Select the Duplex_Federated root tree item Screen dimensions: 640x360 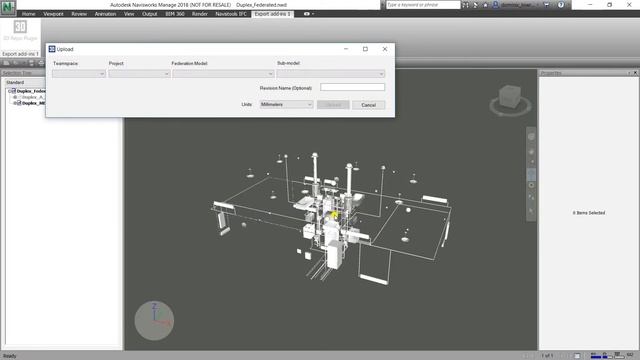(31, 91)
